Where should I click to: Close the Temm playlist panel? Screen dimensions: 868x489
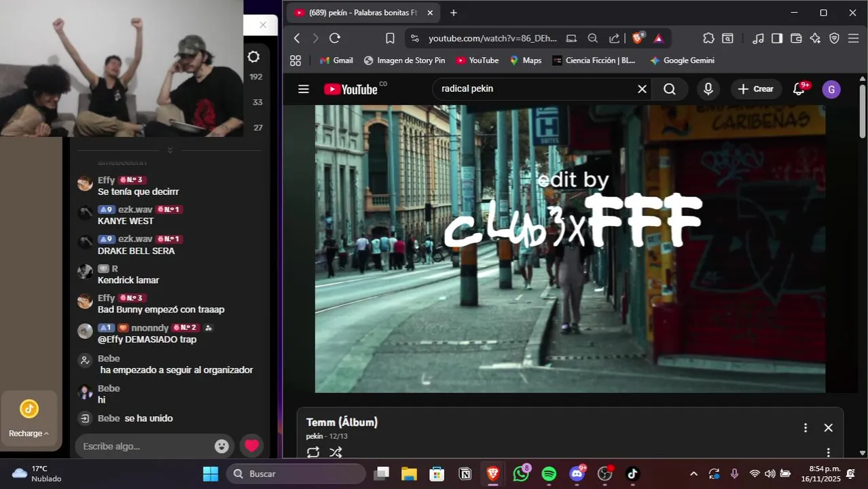coord(829,428)
